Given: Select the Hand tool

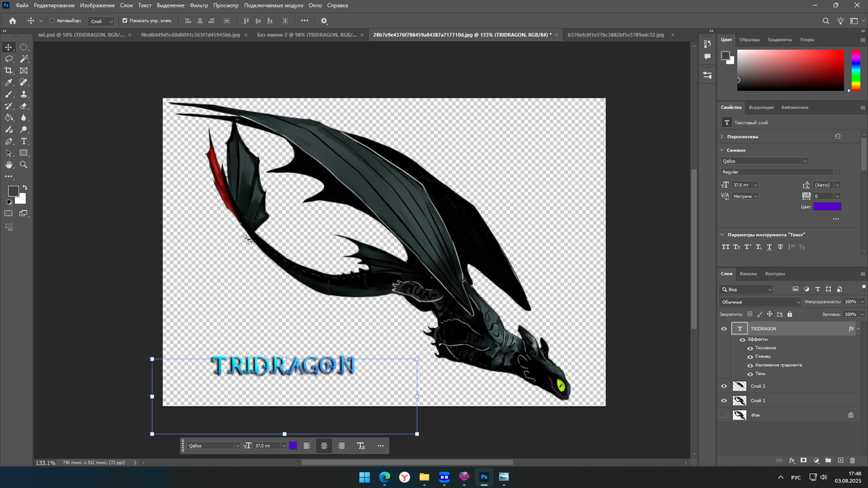Looking at the screenshot, I should click(x=9, y=165).
